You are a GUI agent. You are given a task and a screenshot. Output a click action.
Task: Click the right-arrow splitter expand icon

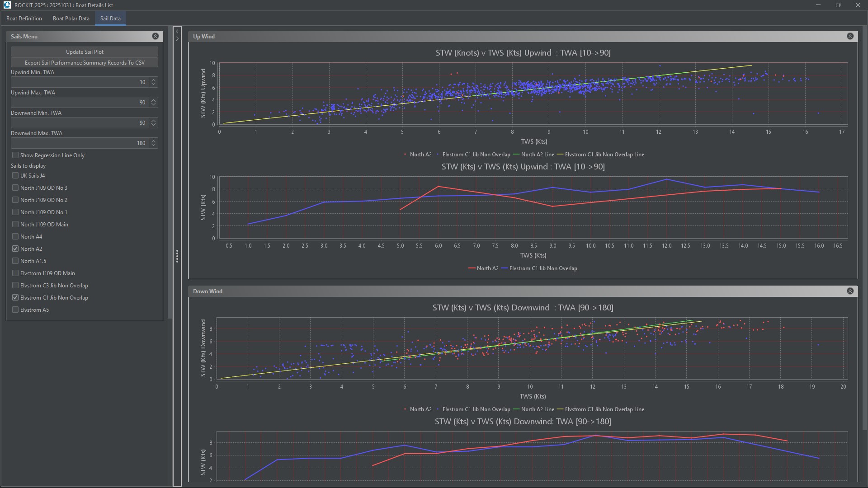pos(177,39)
